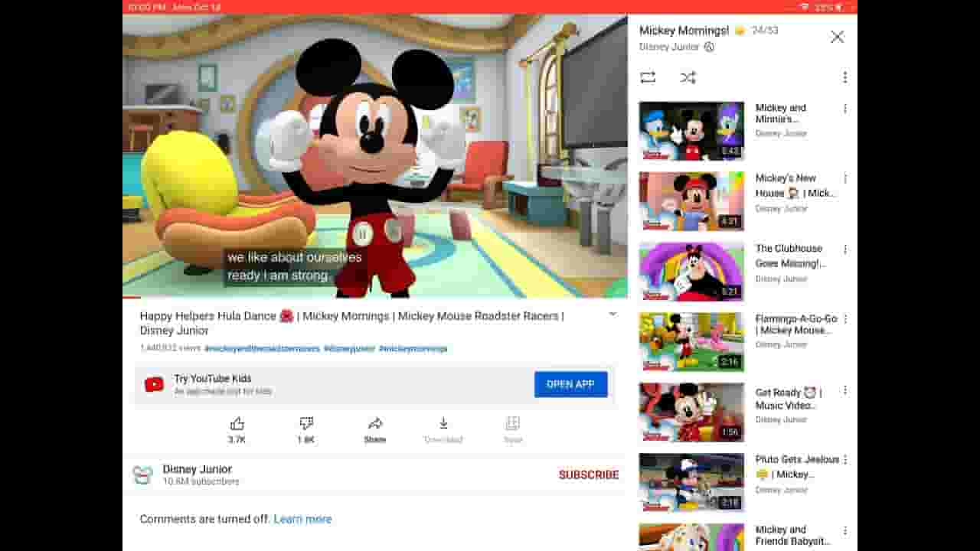Click 'Disney Junior' under playlist title
This screenshot has width=980, height=551.
669,47
